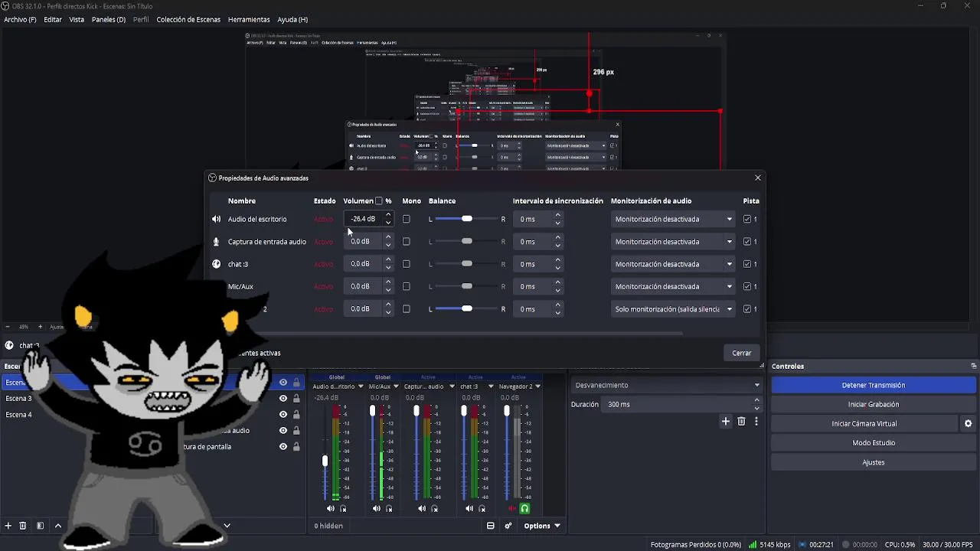The image size is (980, 551).
Task: Expand the Navegador 2 channel menu arrow
Action: 537,386
